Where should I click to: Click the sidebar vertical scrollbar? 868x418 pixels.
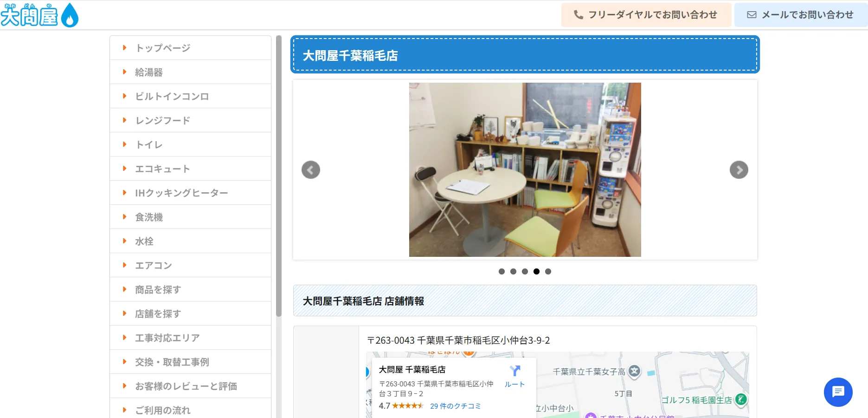279,176
